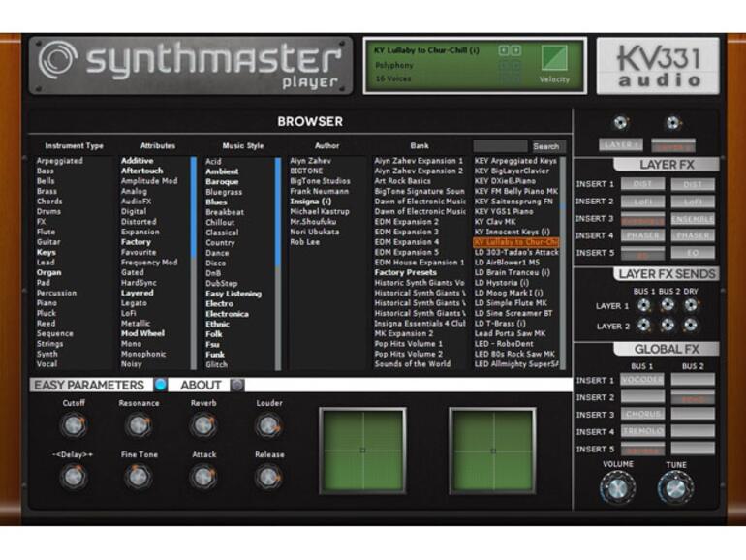746x560 pixels.
Task: Click the preset list scrollbar
Action: [x=563, y=264]
